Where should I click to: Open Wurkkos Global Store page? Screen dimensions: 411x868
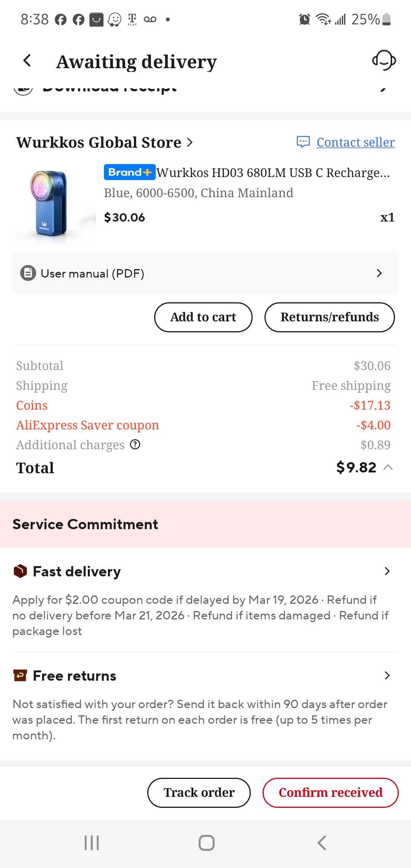click(104, 142)
